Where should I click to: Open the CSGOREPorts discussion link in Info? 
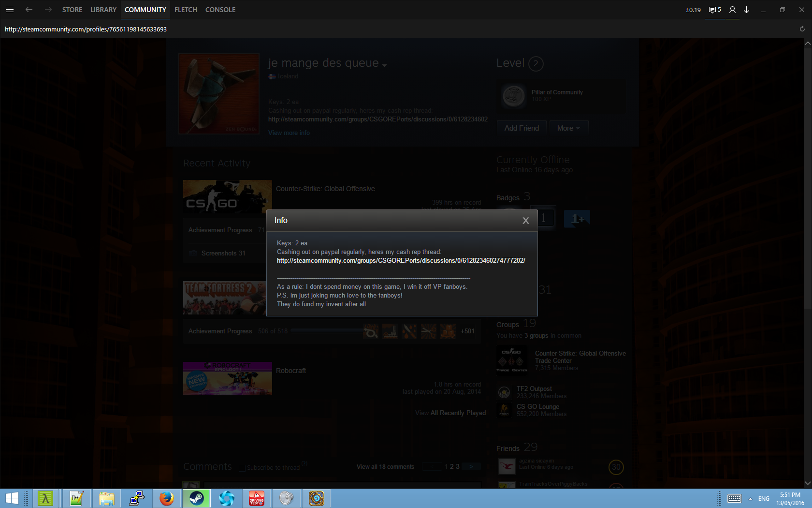pyautogui.click(x=401, y=261)
